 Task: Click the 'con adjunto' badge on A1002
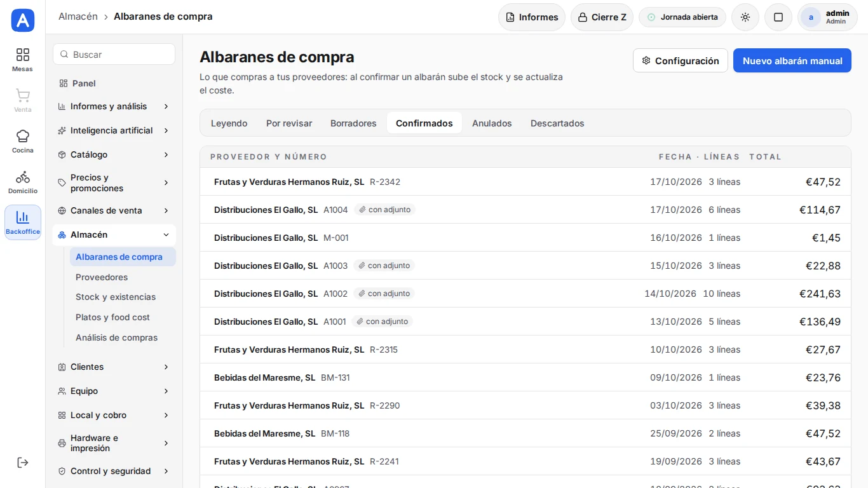(384, 294)
